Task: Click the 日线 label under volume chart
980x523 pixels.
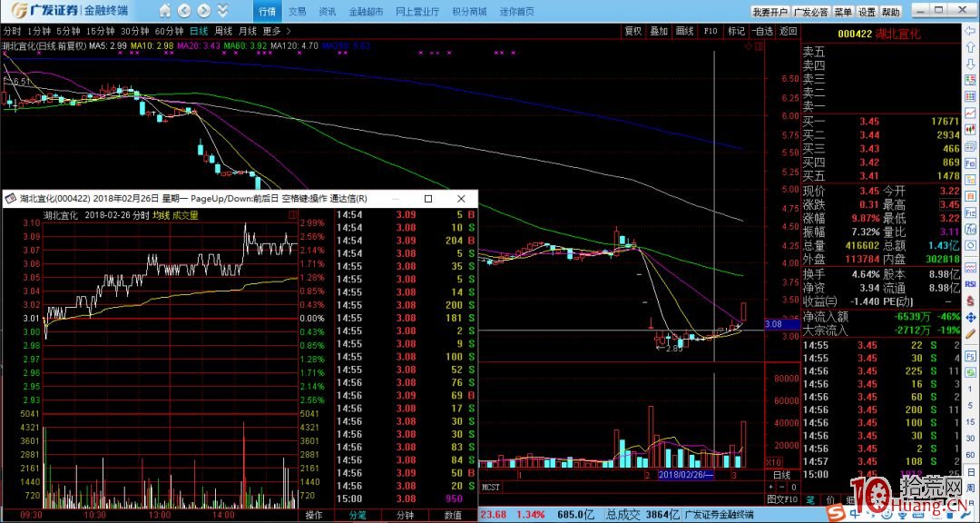Action: (781, 475)
